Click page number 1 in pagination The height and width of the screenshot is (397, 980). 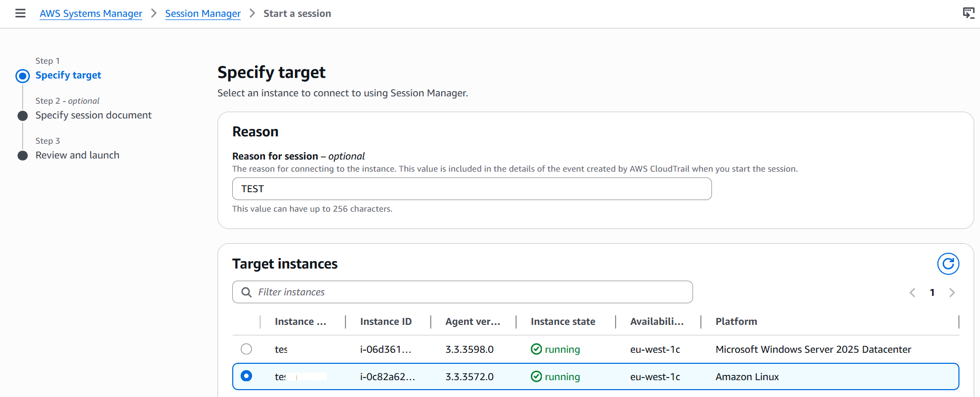pos(932,293)
